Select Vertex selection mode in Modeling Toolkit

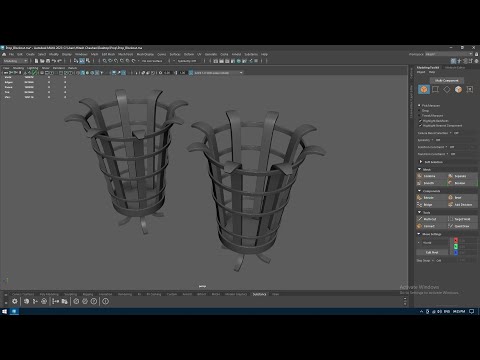coord(435,89)
